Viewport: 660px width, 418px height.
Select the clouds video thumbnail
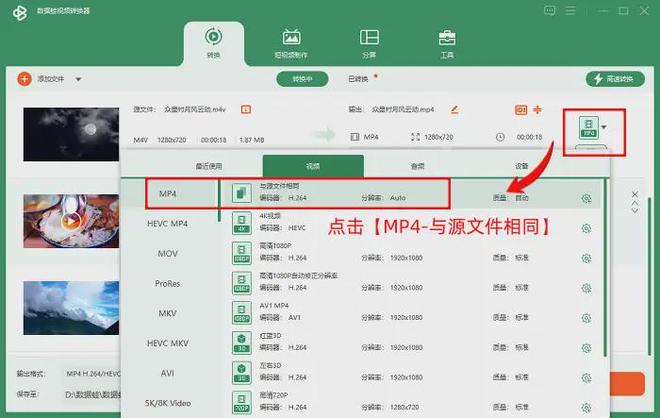point(71,308)
